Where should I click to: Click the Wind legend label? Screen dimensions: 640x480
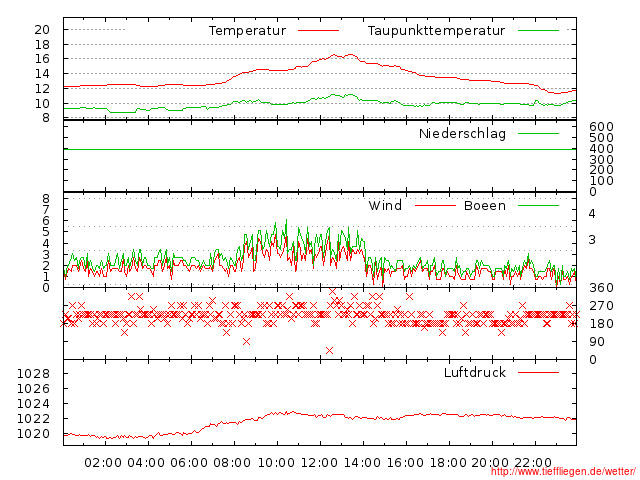pos(385,206)
